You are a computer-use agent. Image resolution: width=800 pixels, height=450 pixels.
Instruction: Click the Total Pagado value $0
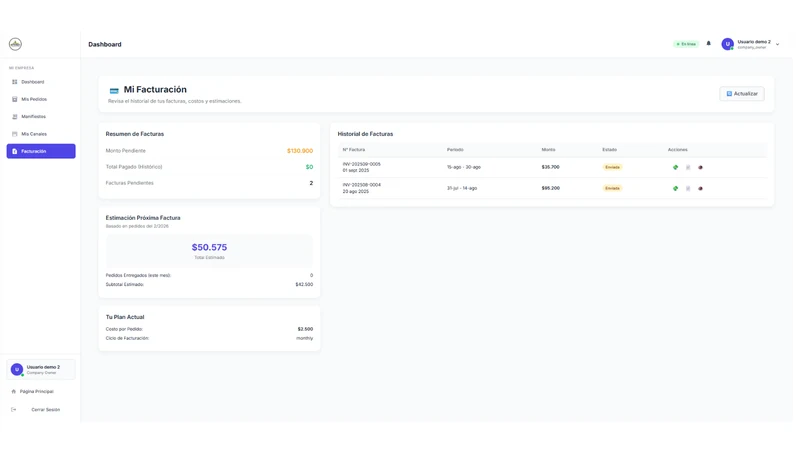click(309, 167)
